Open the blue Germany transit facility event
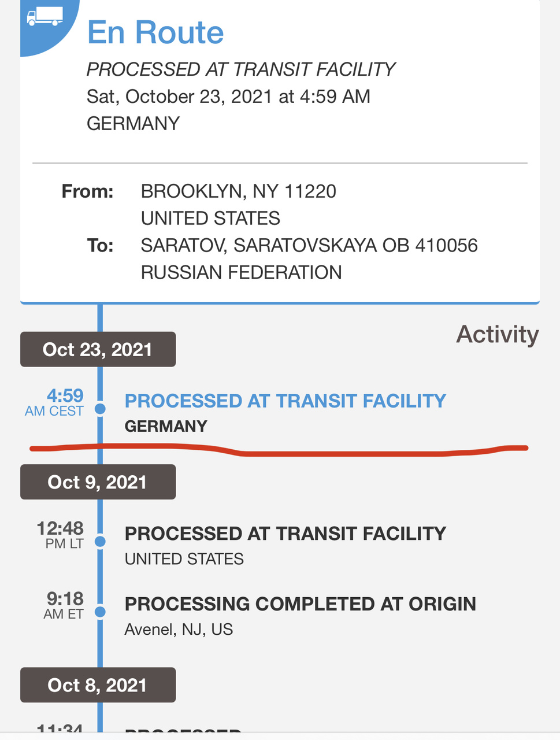This screenshot has width=560, height=740. (x=285, y=401)
